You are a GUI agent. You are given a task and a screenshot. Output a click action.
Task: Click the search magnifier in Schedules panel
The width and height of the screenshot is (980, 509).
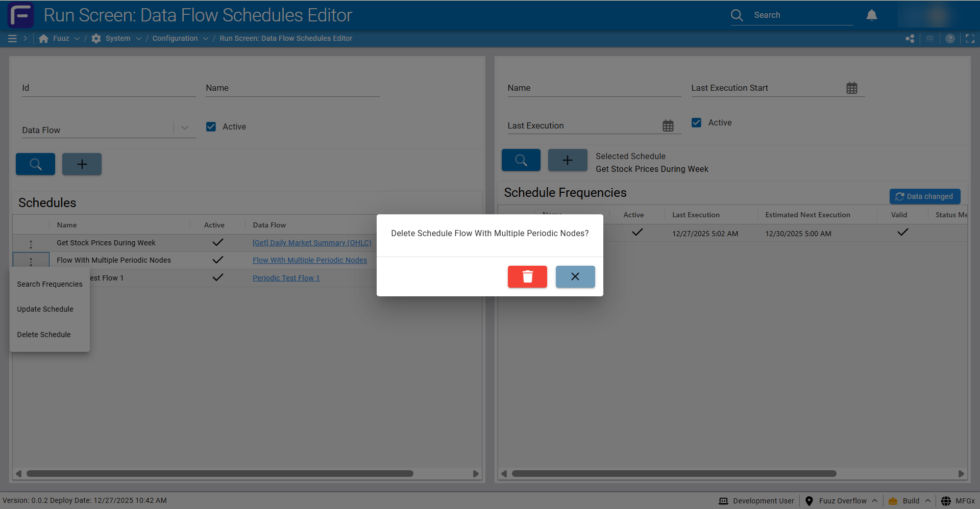tap(35, 164)
